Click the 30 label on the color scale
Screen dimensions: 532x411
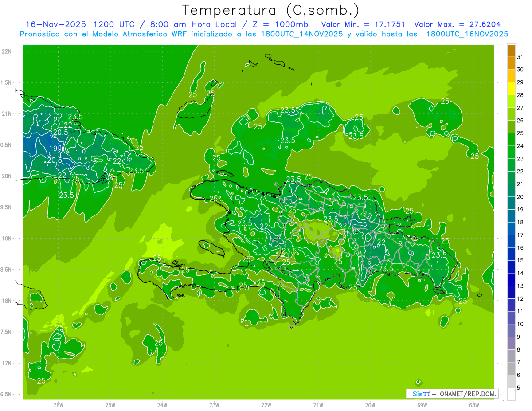click(520, 70)
